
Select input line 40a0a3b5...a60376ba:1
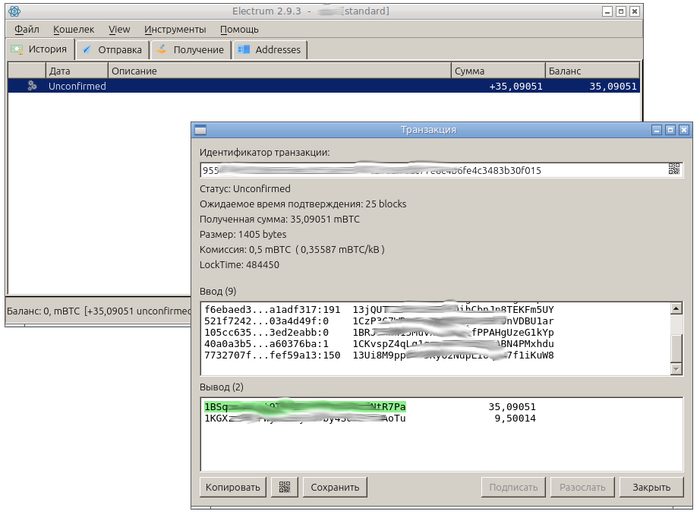(379, 344)
